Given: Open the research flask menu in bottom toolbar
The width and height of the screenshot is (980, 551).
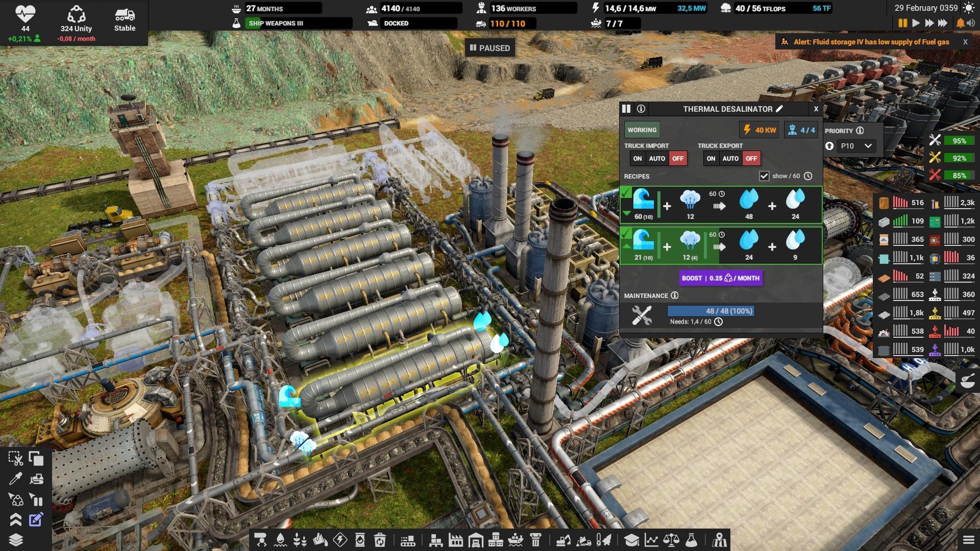Looking at the screenshot, I should tap(691, 540).
